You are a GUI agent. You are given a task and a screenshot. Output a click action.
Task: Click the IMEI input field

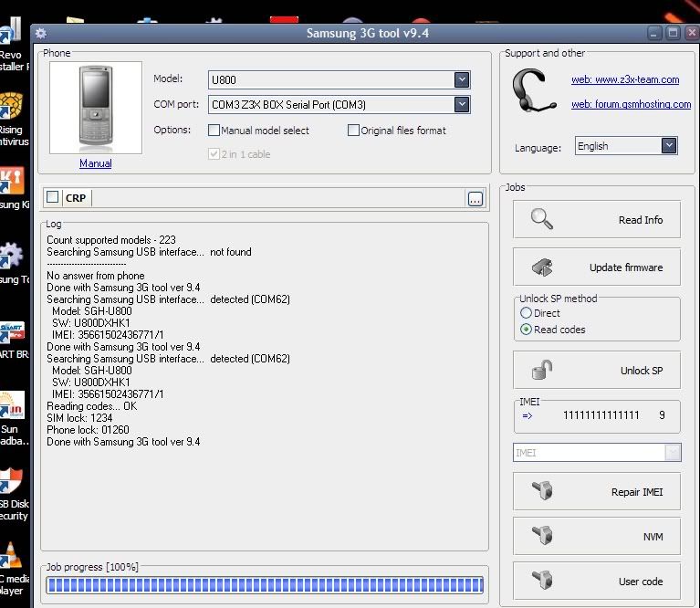click(x=590, y=453)
